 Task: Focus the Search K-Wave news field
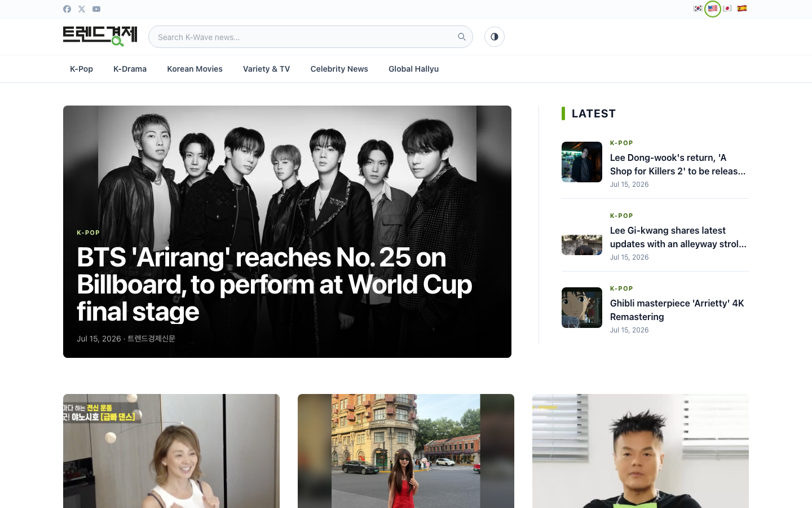311,37
